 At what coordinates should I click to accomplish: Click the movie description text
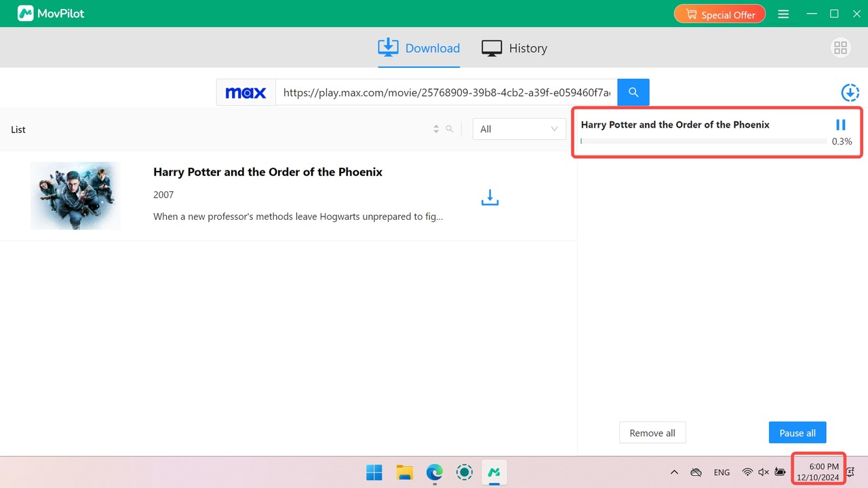[298, 217]
